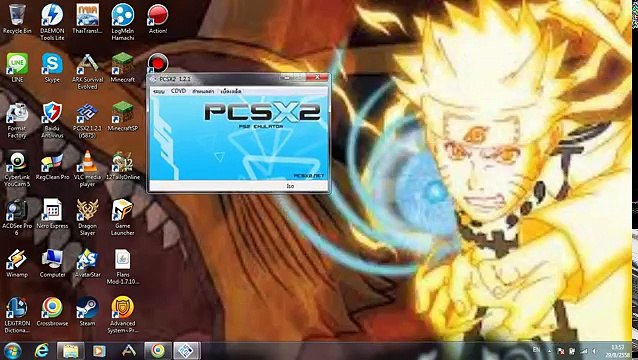Screen dimensions: 638x360
Task: Select the Nero Express desktop icon
Action: tap(52, 214)
